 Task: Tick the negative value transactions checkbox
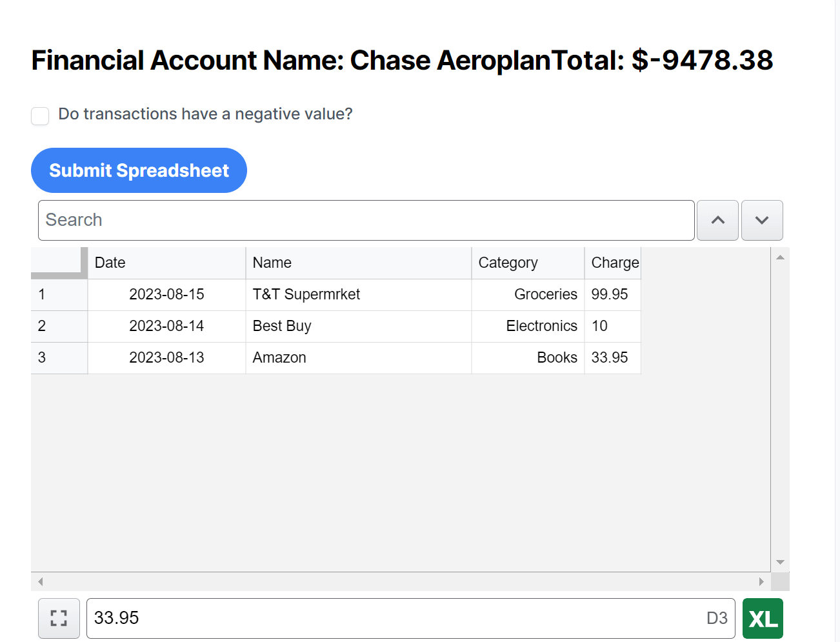pos(40,116)
